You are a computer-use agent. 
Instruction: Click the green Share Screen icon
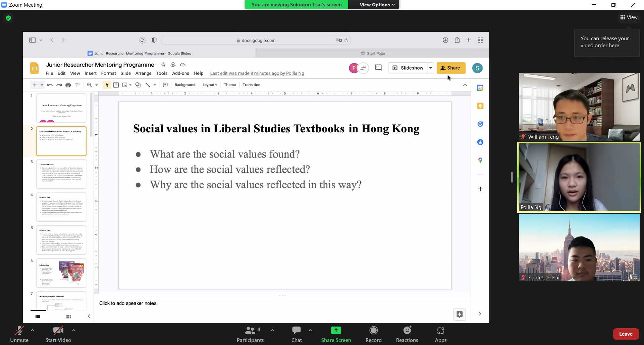pos(336,331)
